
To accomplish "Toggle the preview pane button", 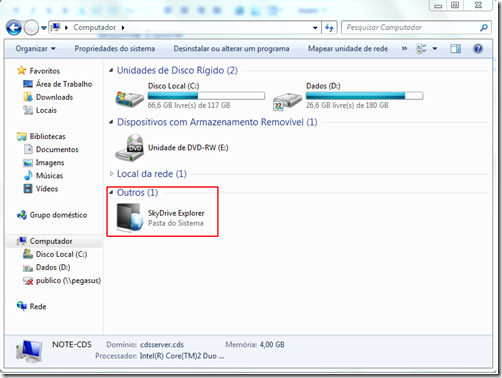I will [x=455, y=49].
